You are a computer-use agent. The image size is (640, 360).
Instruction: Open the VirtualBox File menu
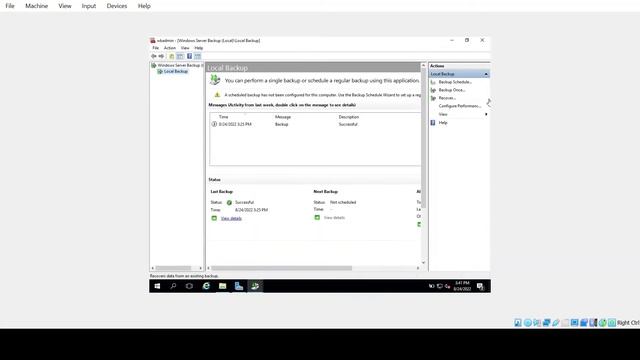pyautogui.click(x=10, y=6)
